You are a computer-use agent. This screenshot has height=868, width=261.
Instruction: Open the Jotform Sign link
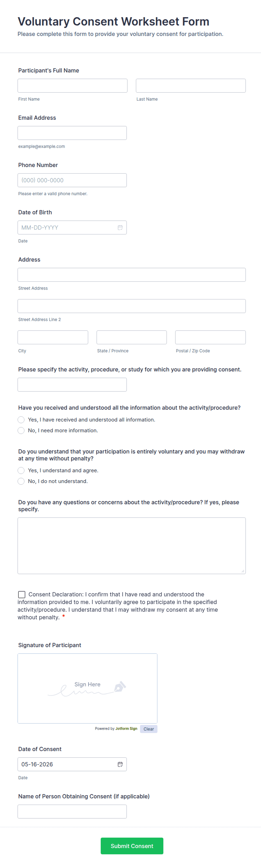point(126,728)
